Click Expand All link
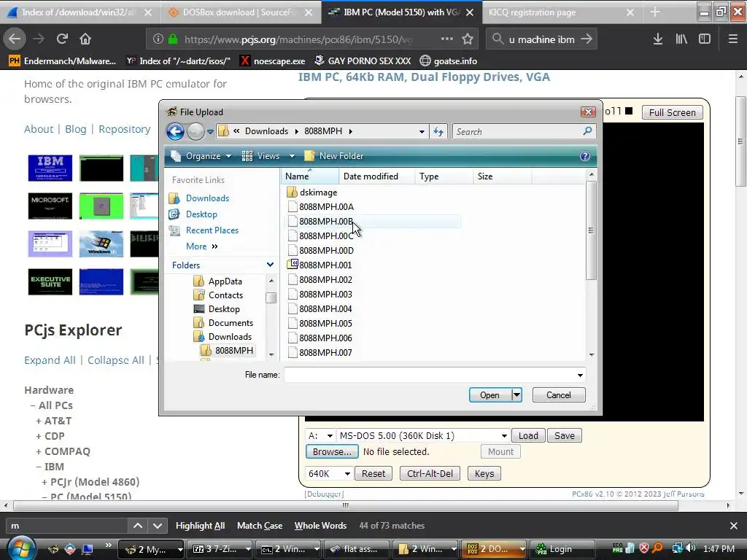747x560 pixels. pyautogui.click(x=50, y=360)
